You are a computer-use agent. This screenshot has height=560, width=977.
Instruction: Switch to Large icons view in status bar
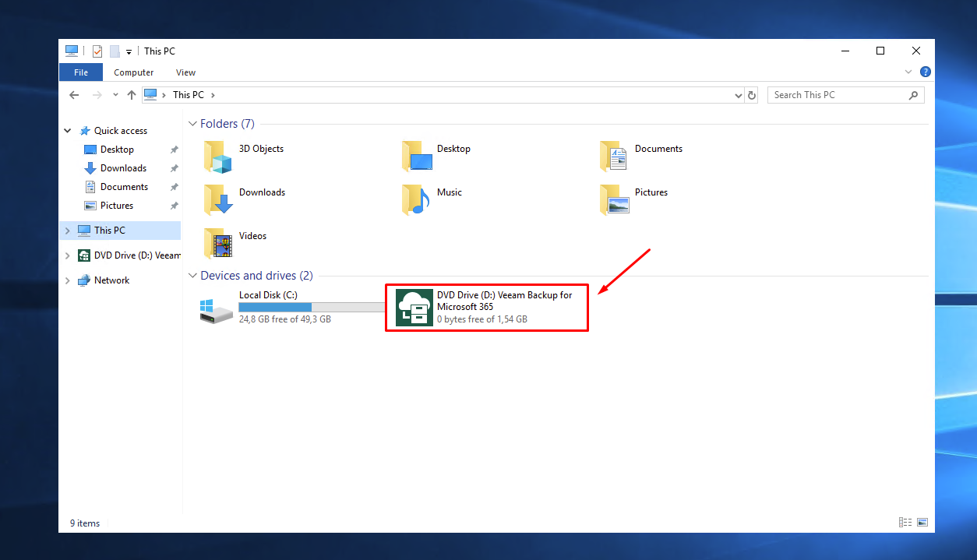pos(922,523)
